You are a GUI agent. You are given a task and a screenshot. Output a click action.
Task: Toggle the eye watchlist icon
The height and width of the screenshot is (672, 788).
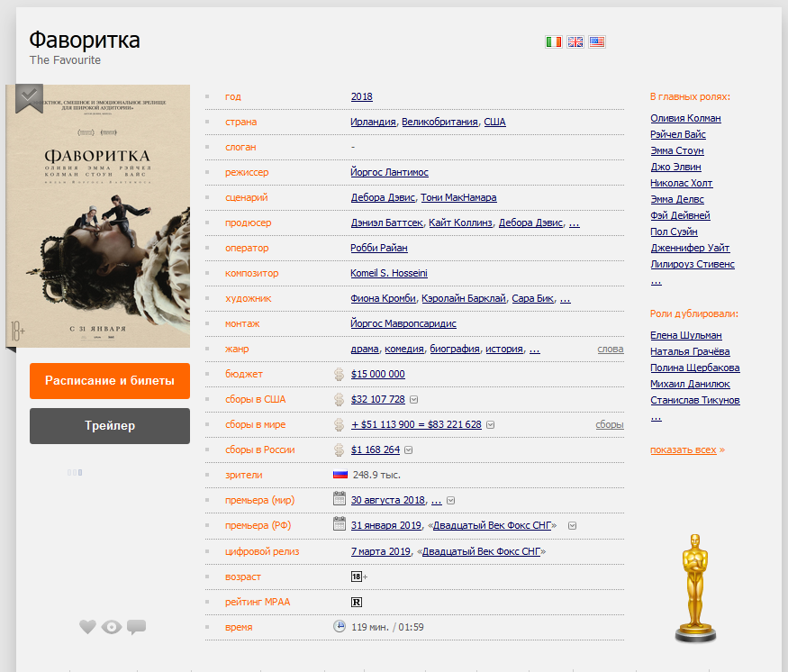click(112, 627)
